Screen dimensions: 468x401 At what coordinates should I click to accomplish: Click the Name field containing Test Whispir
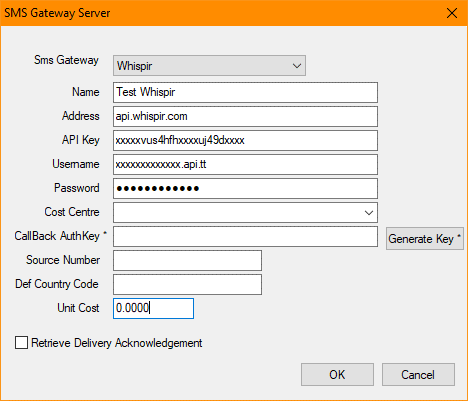[x=245, y=92]
